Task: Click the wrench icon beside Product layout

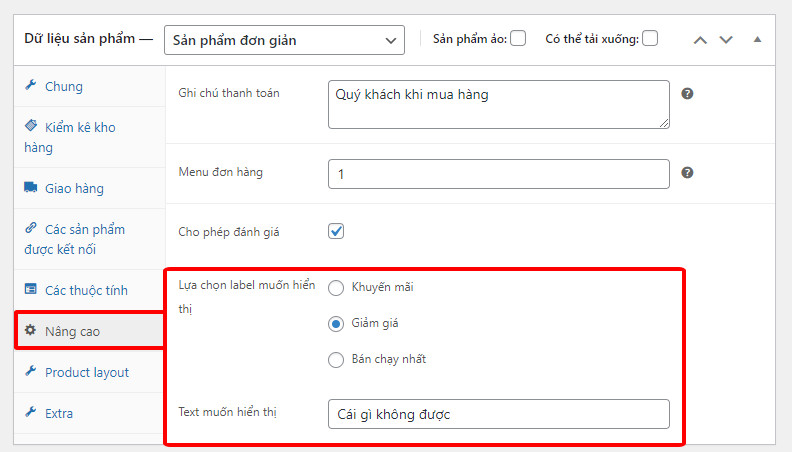Action: pyautogui.click(x=30, y=371)
